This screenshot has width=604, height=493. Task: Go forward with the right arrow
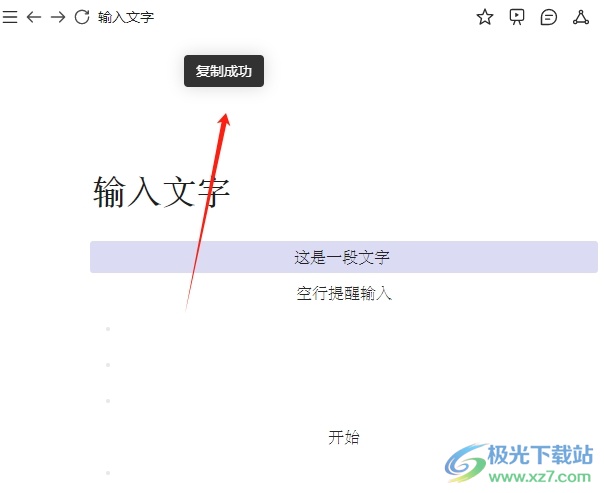coord(58,17)
